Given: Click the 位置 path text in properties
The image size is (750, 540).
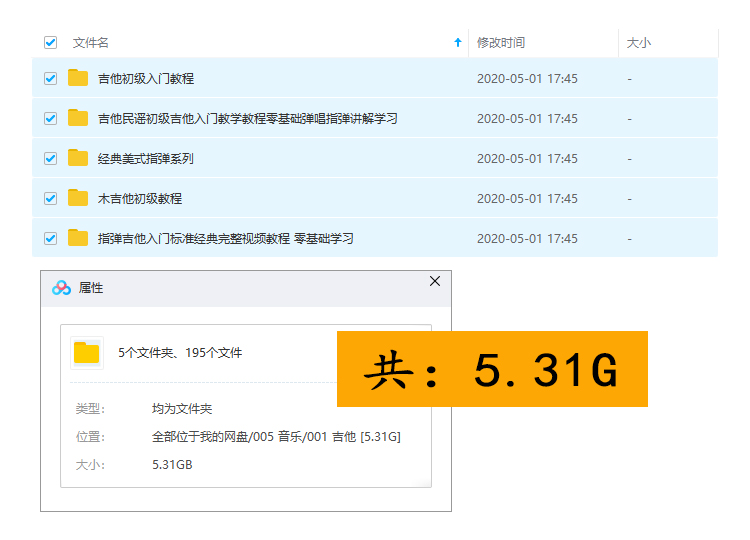Looking at the screenshot, I should [x=276, y=437].
